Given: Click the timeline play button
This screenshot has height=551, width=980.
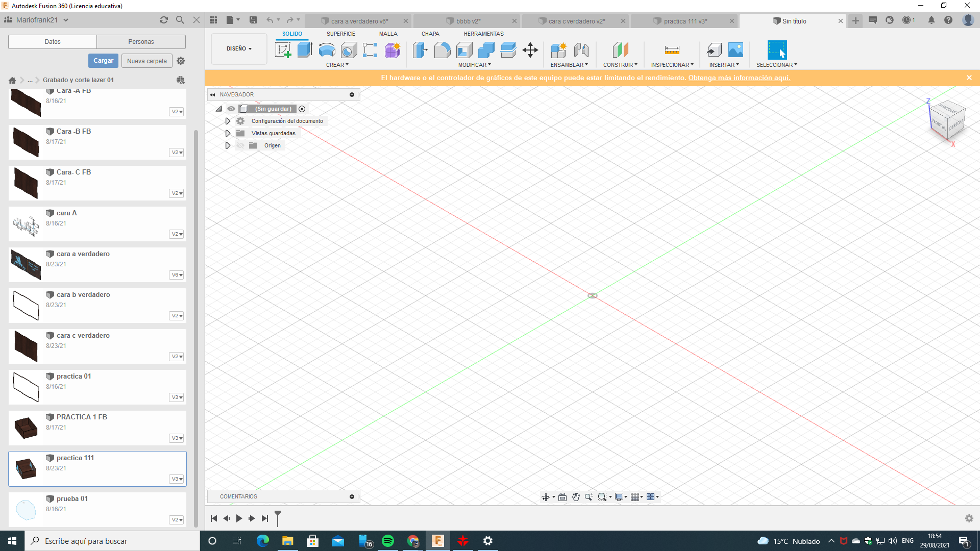Looking at the screenshot, I should tap(239, 518).
